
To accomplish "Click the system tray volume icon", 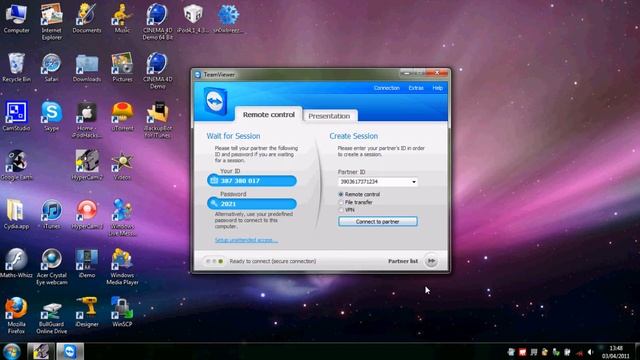I will [x=590, y=352].
